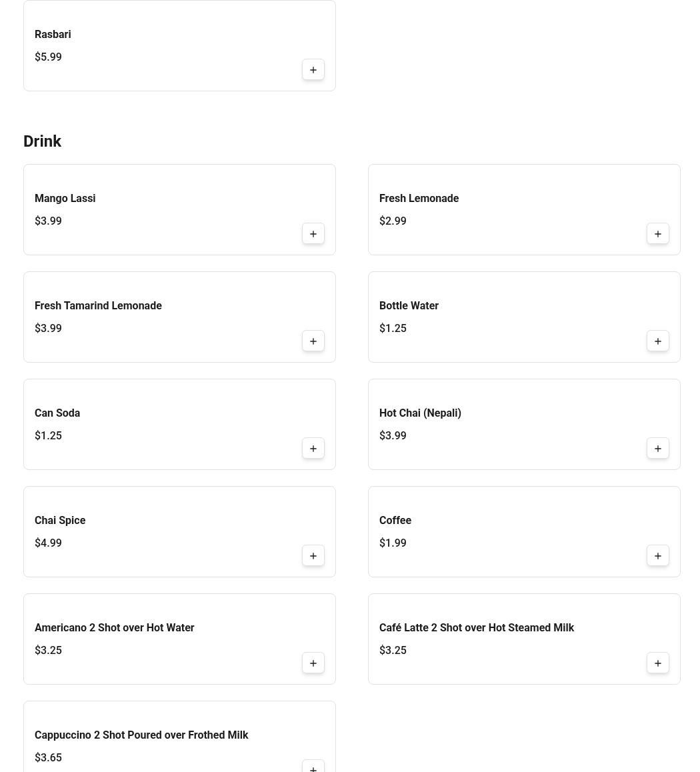Add Fresh Lemonade to cart
This screenshot has width=700, height=772.
point(657,233)
